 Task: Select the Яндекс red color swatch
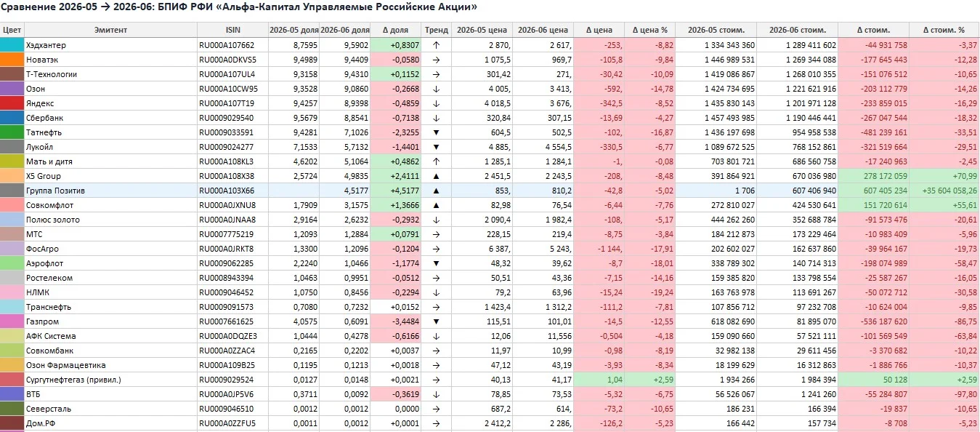point(12,103)
